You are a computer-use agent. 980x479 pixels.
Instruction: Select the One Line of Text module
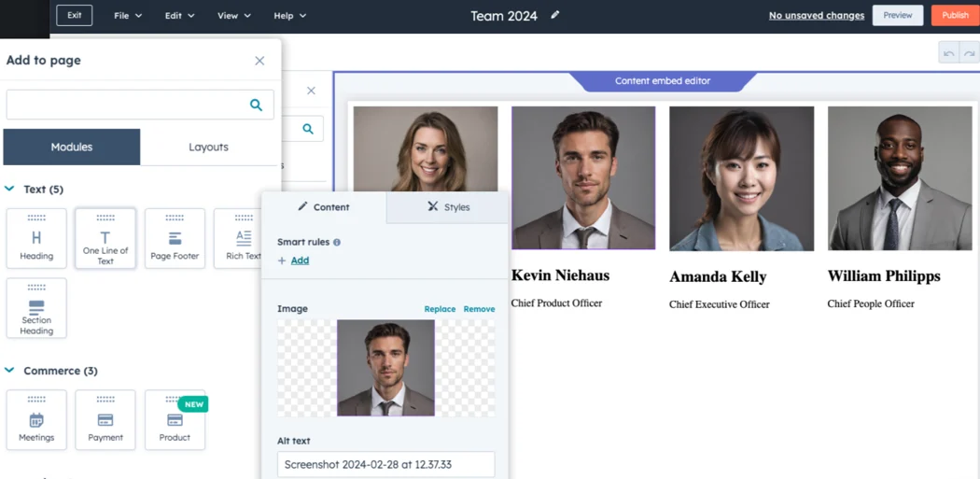pos(105,239)
